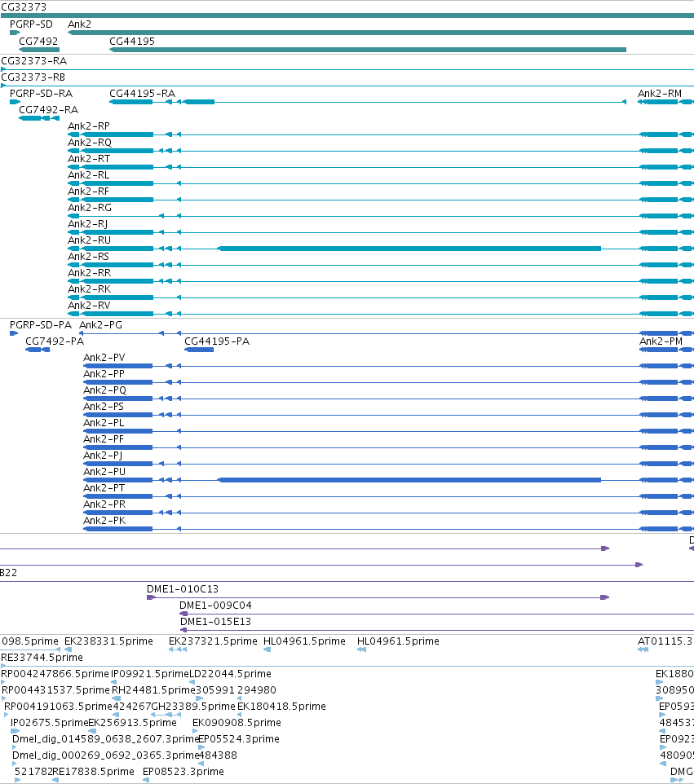
Task: Click the RE33744.5prime EST label
Action: pyautogui.click(x=42, y=658)
